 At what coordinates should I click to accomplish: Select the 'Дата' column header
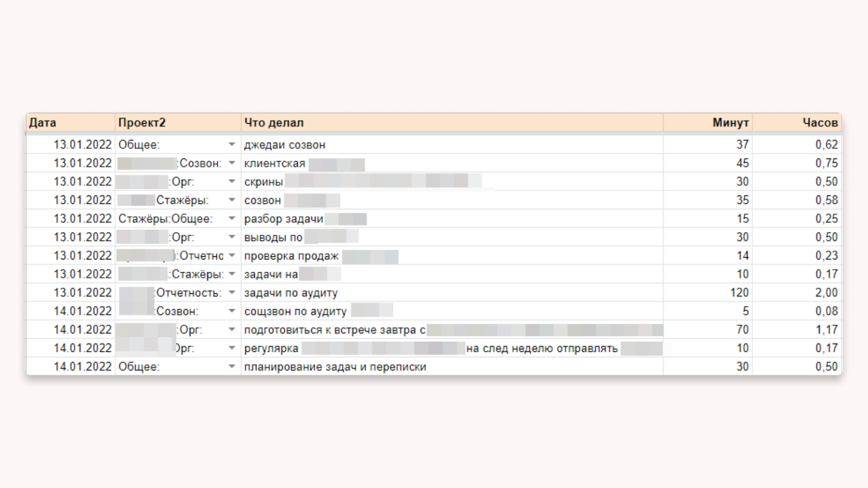(71, 123)
